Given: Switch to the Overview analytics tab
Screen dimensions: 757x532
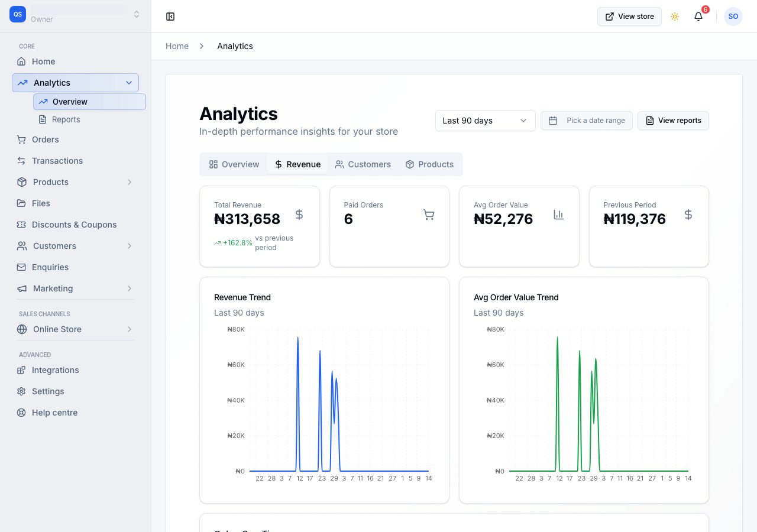Looking at the screenshot, I should (234, 164).
